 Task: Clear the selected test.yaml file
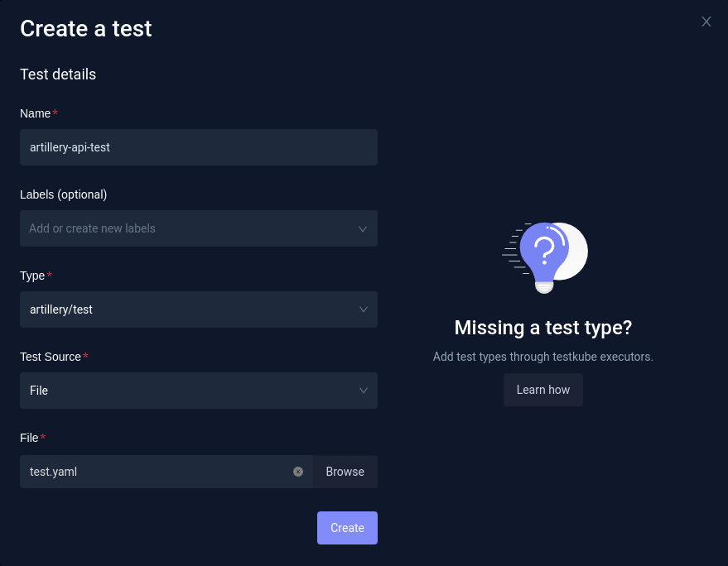point(298,472)
